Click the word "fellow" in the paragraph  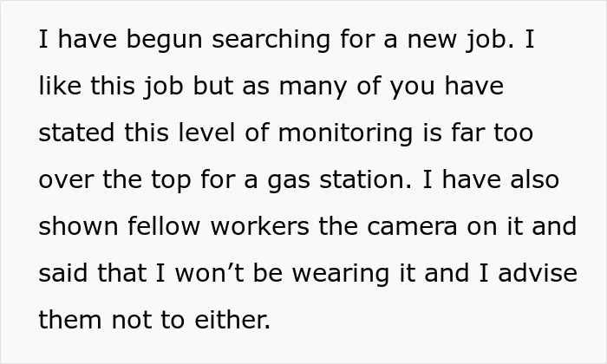(x=164, y=226)
